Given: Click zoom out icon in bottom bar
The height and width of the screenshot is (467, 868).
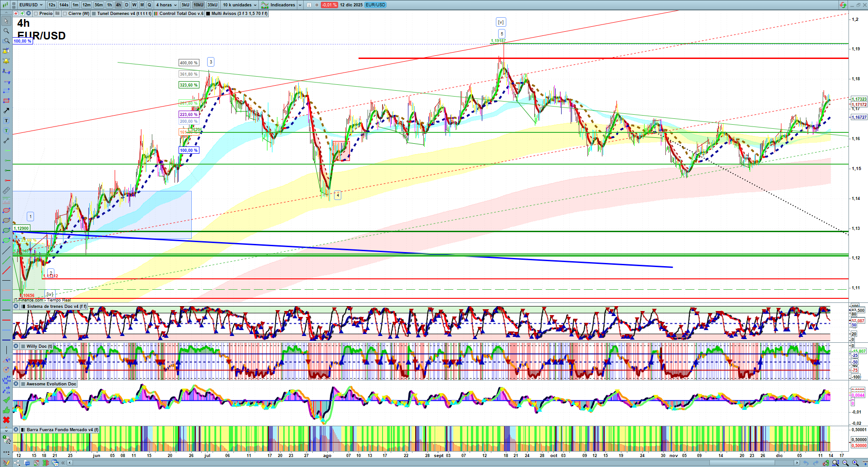Looking at the screenshot, I should pos(845,463).
